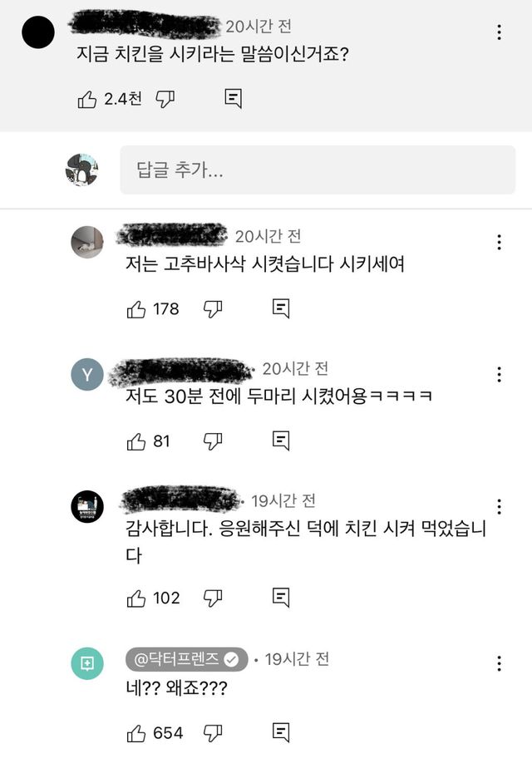Open more options on the 고추바사삭 reply
The width and height of the screenshot is (532, 763).
tap(499, 242)
